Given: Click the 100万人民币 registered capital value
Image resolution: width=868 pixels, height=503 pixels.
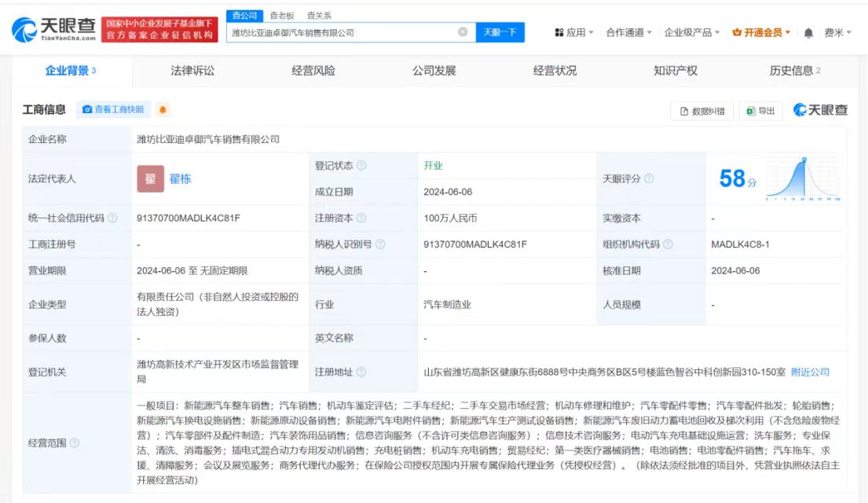Looking at the screenshot, I should coord(450,218).
